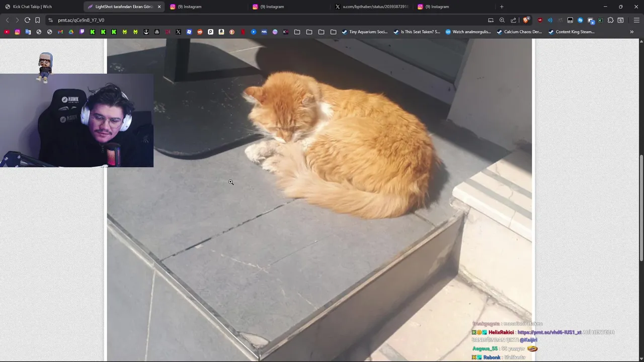The height and width of the screenshot is (362, 644).
Task: Open the Amazon bookmark
Action: (221, 32)
